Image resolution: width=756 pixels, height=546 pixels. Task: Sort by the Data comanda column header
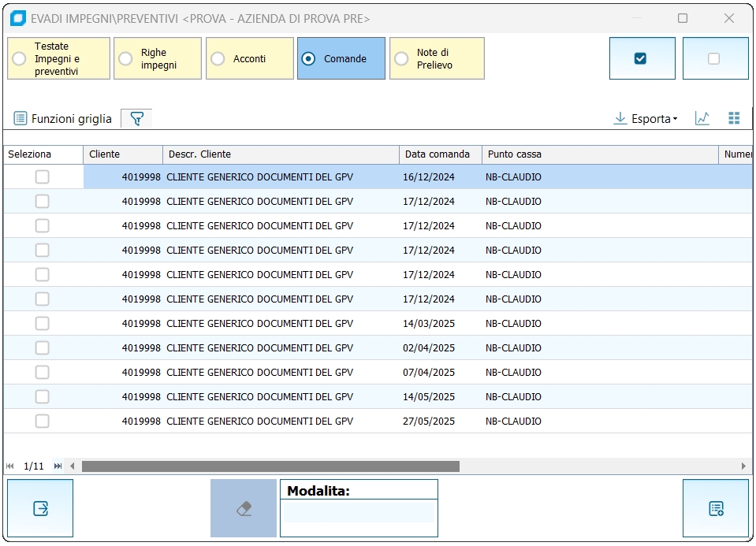pyautogui.click(x=436, y=154)
